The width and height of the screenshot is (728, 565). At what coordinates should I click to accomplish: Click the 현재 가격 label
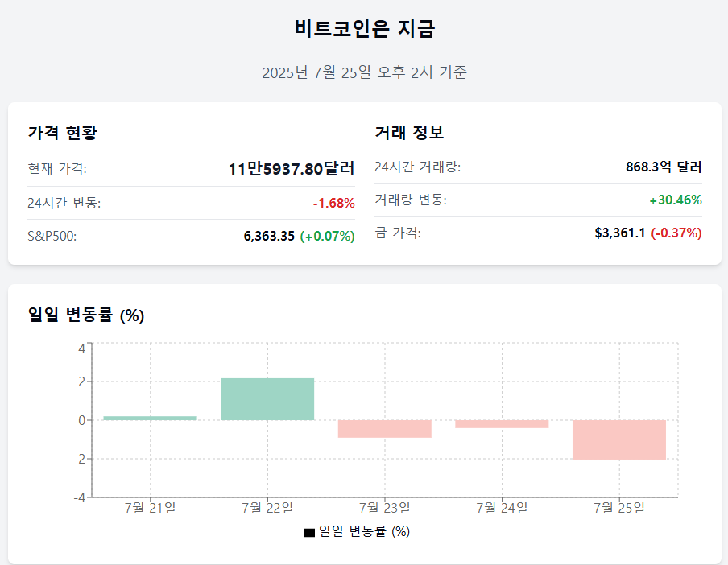point(57,168)
